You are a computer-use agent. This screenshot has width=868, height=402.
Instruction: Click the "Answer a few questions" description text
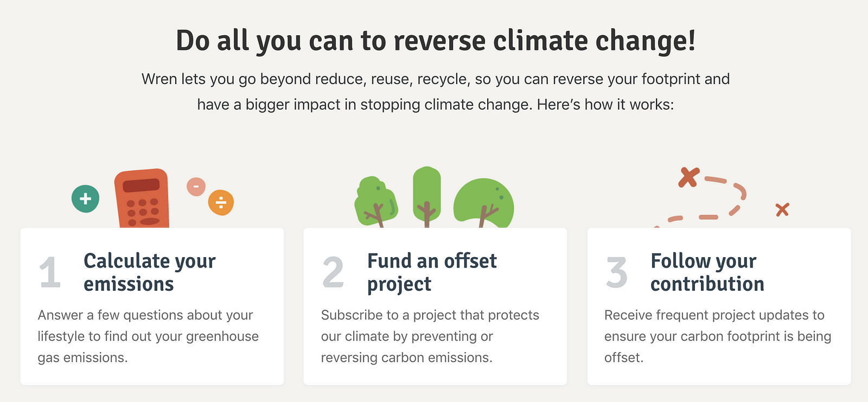coord(148,336)
